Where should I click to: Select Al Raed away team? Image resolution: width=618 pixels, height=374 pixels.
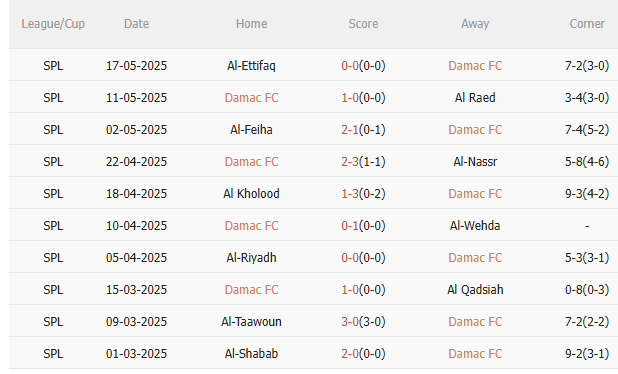click(475, 97)
